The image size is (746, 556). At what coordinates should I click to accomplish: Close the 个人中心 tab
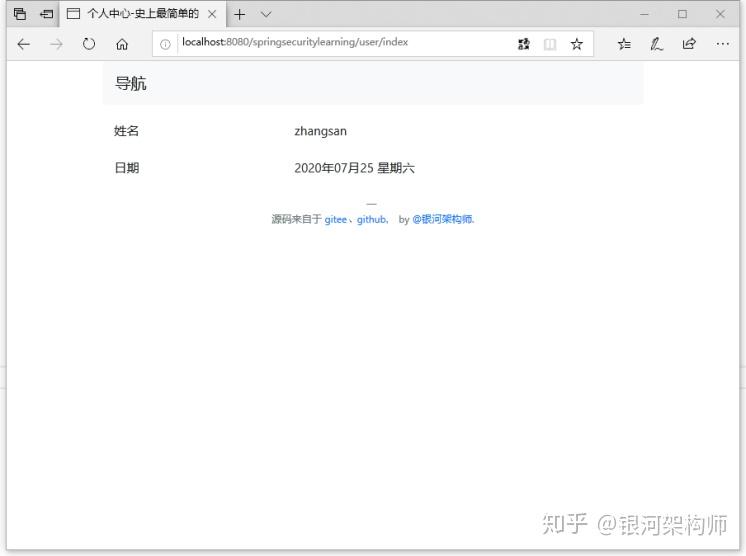[212, 14]
